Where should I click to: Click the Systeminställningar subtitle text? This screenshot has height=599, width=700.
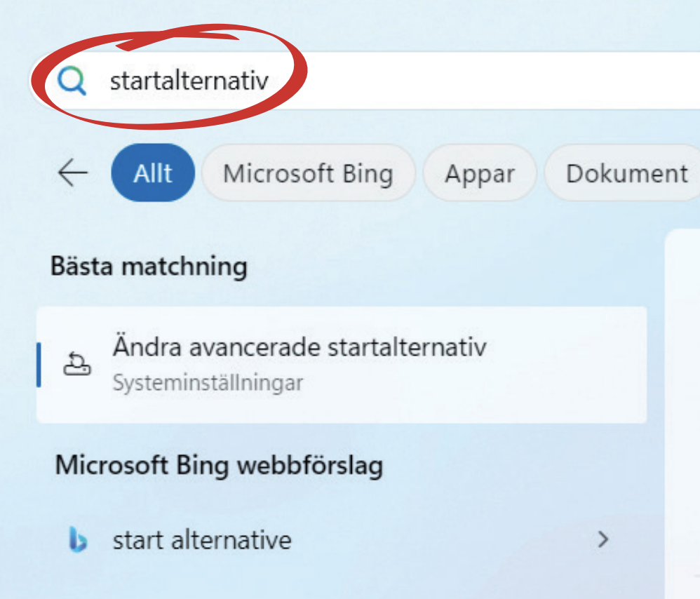(208, 383)
